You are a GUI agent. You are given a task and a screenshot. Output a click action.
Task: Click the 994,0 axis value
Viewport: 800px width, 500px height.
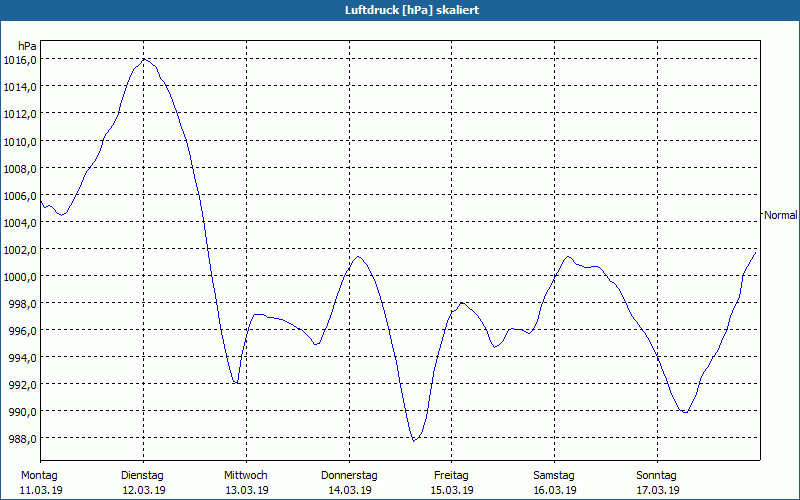click(x=23, y=358)
